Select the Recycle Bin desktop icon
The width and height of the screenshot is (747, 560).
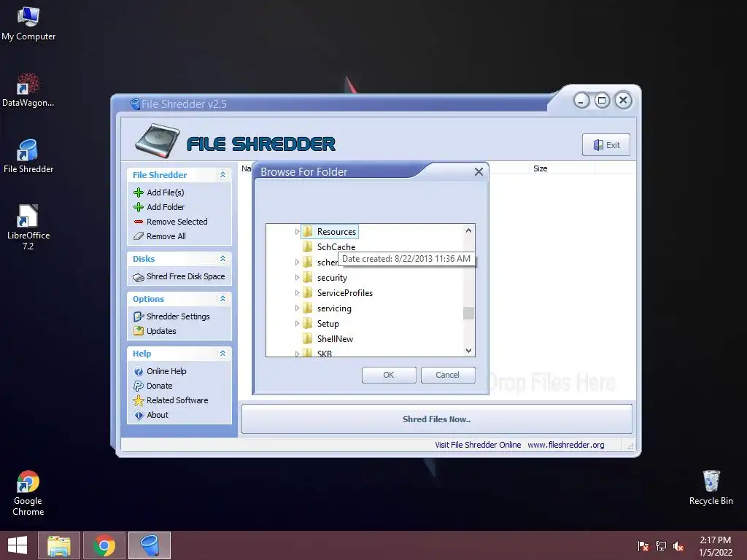tap(711, 488)
